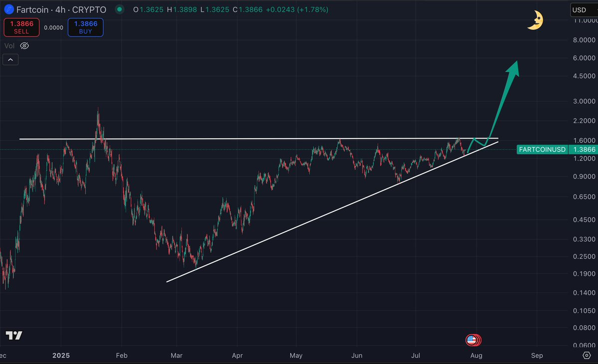Click the 6.0000 price axis label
Screen dimensions: 598x364
(x=584, y=58)
